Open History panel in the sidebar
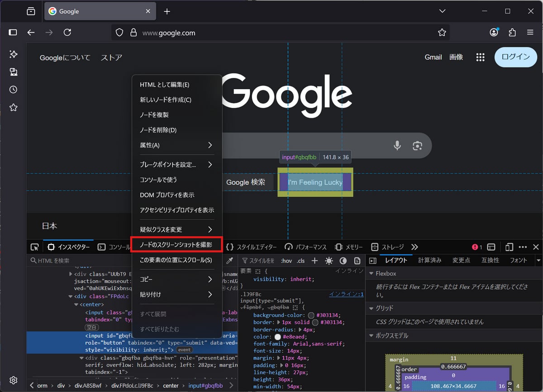This screenshot has width=543, height=392. [13, 90]
